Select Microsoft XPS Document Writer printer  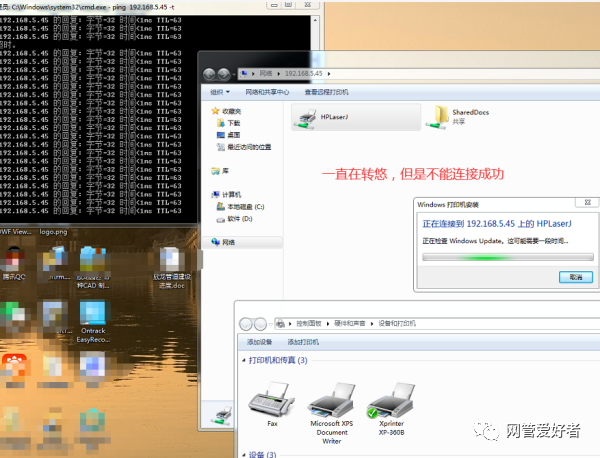331,413
